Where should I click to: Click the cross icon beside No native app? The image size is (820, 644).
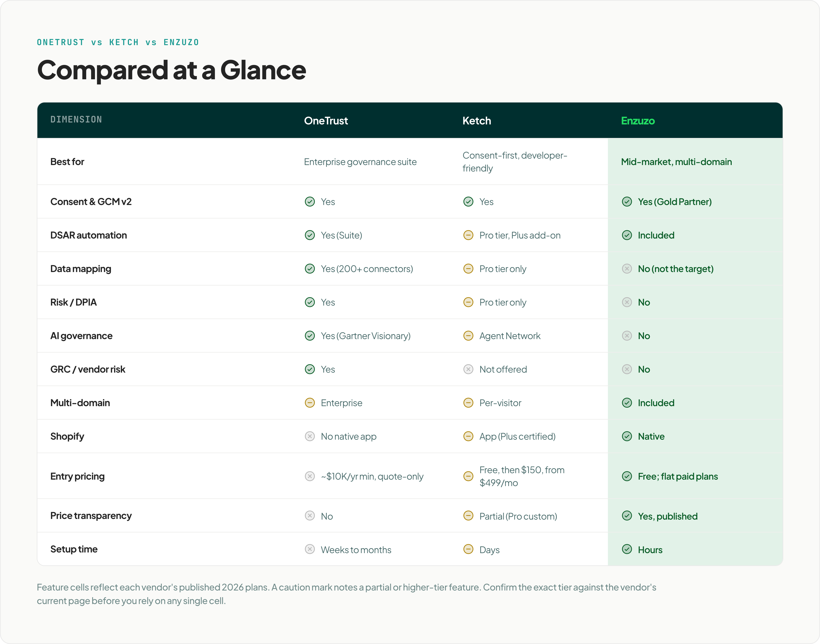point(309,437)
